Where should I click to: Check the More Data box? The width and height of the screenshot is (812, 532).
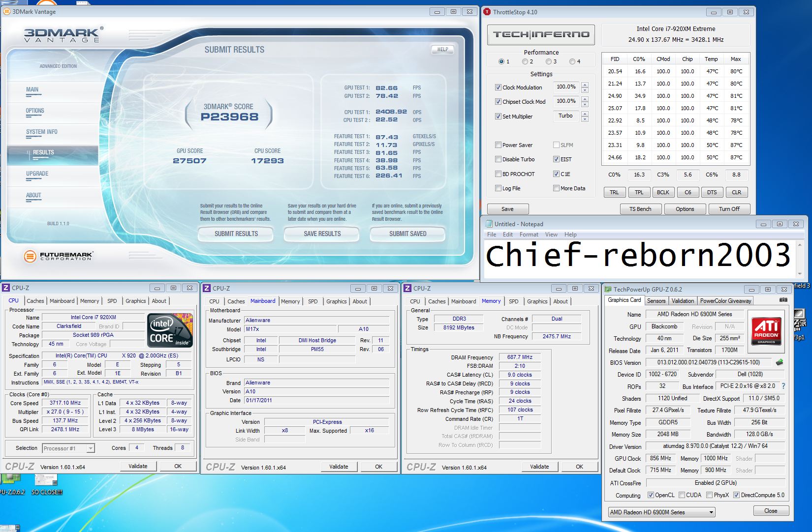[556, 188]
